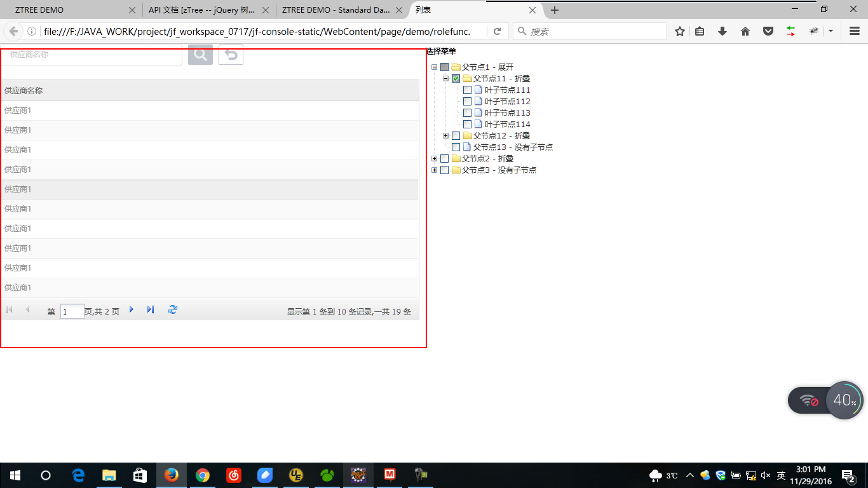Open Java EE IDE from taskbar
The image size is (868, 488).
[x=358, y=475]
